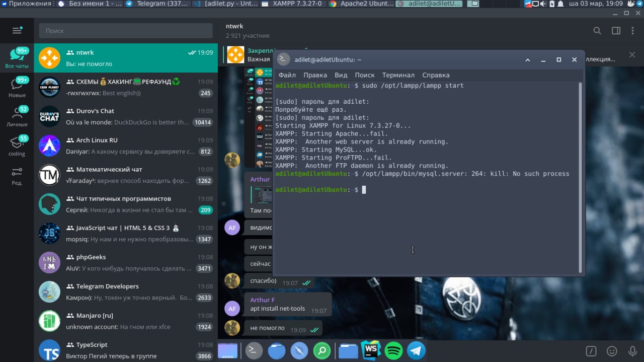
Task: Click the volume icon in system tray
Action: pyautogui.click(x=543, y=4)
